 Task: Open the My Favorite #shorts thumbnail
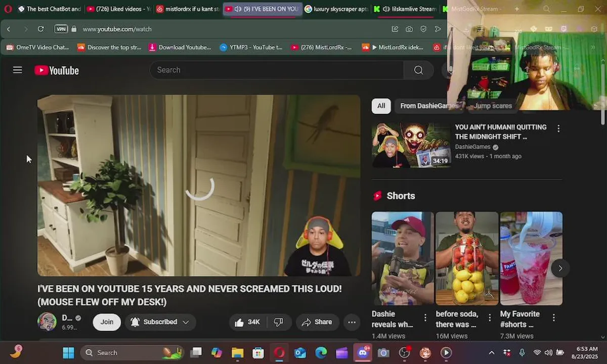click(531, 258)
